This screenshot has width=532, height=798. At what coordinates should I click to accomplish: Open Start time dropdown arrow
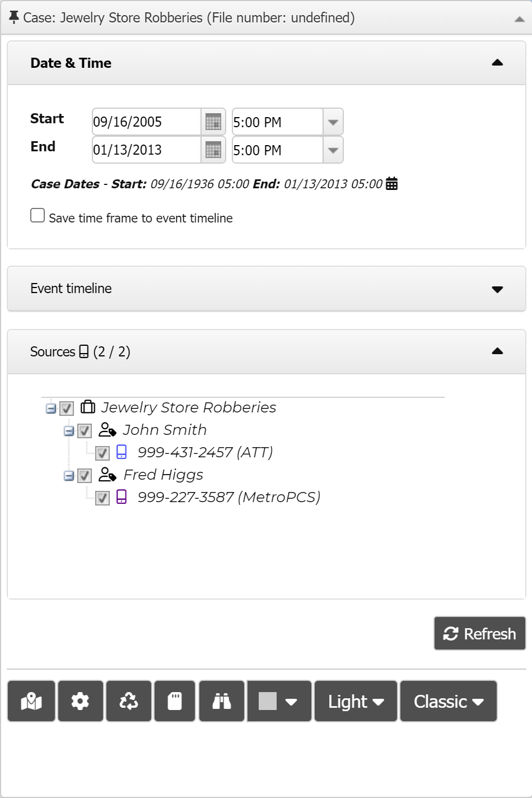pyautogui.click(x=333, y=122)
